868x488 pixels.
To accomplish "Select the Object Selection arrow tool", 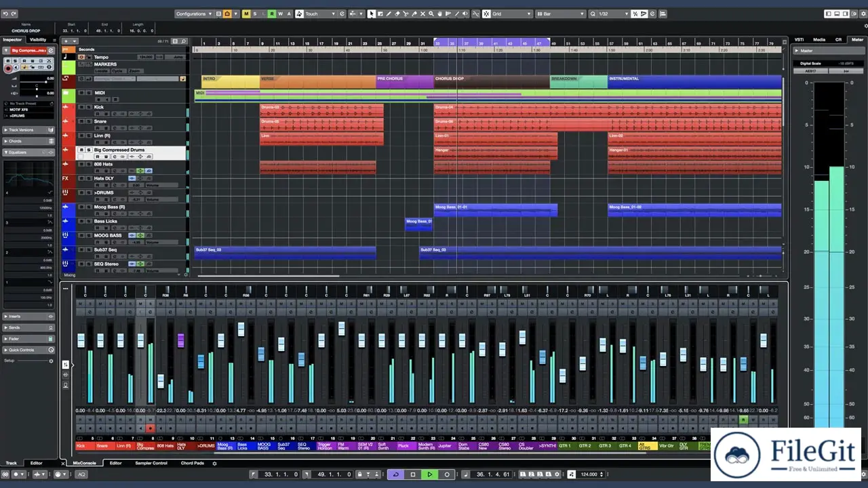I will (372, 14).
